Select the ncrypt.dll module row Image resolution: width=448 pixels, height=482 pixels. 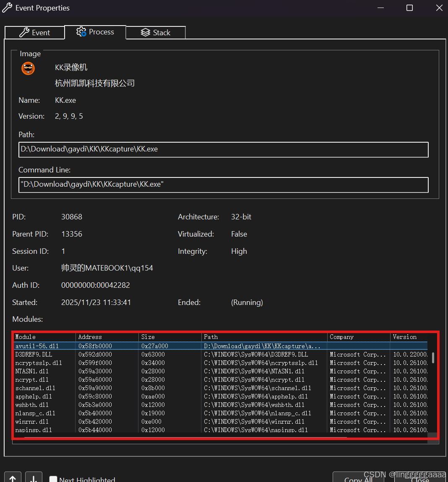coord(221,380)
